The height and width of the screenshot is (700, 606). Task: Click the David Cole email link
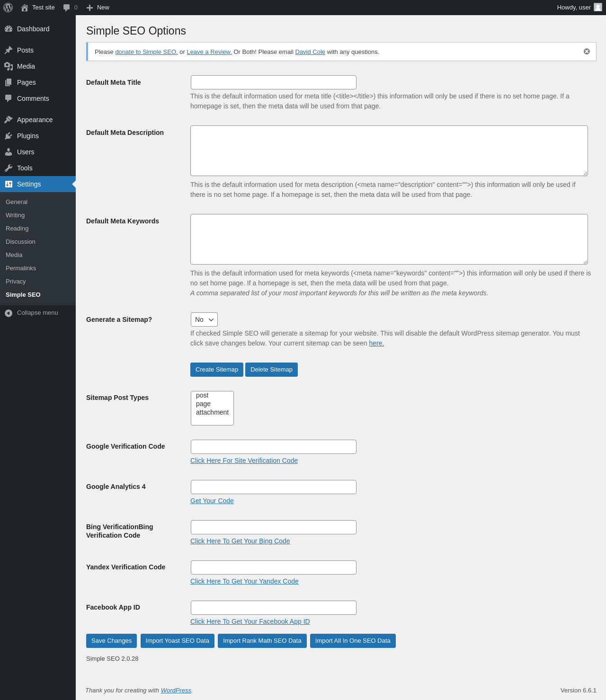click(x=310, y=52)
